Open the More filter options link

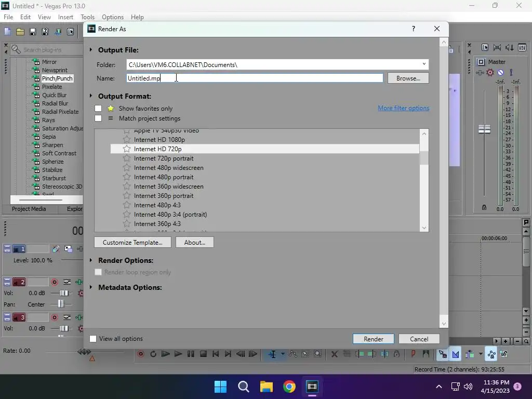pos(403,108)
